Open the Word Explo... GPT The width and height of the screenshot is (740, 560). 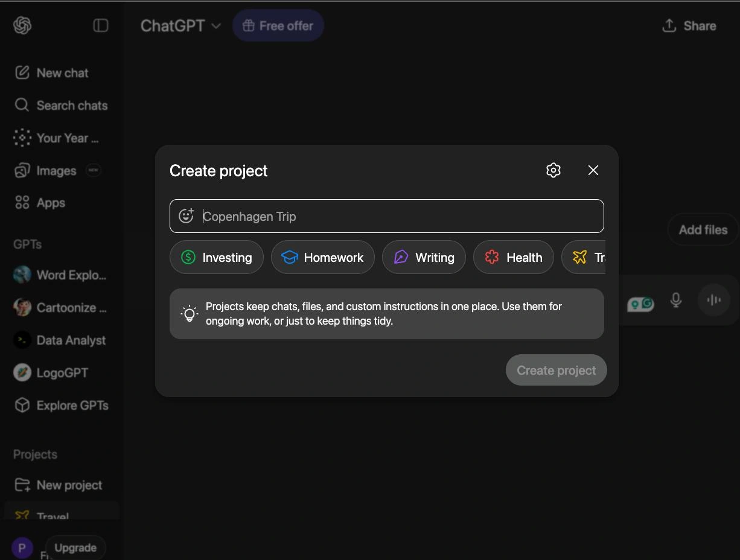[60, 275]
